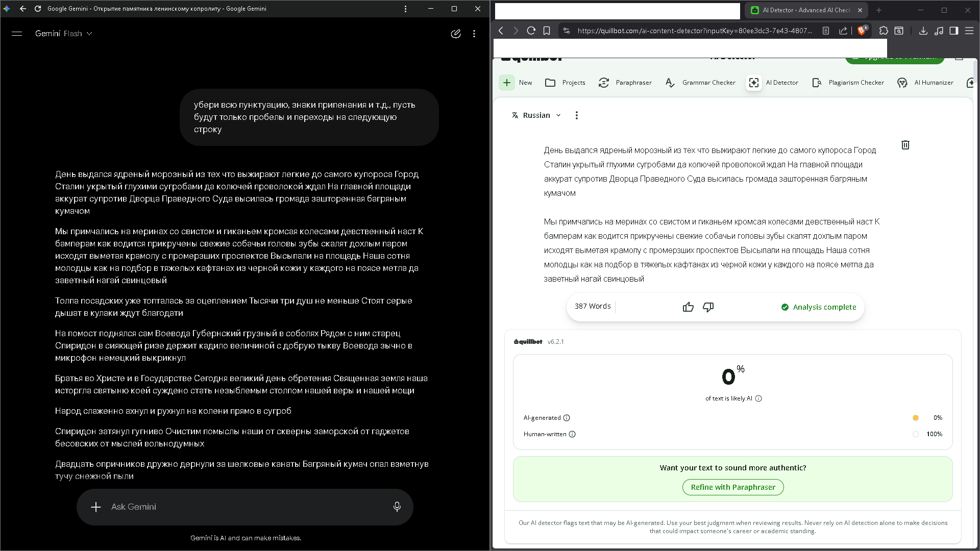Open the Russian language dropdown
The width and height of the screenshot is (980, 551).
[x=536, y=115]
